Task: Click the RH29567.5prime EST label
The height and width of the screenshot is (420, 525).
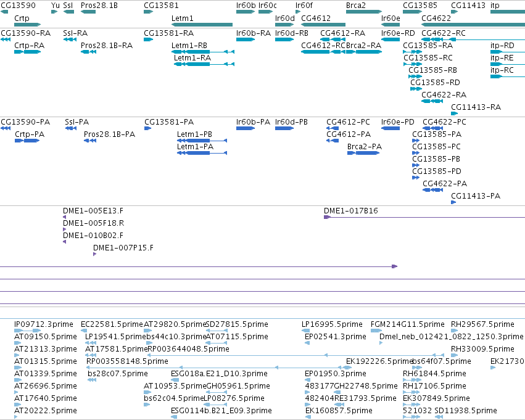Action: click(482, 324)
